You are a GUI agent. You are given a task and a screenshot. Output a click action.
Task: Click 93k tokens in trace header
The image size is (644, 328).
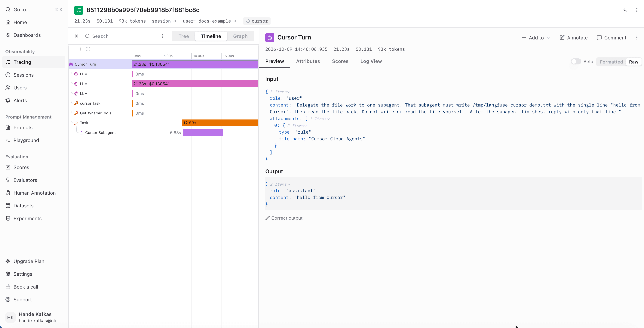click(x=132, y=21)
